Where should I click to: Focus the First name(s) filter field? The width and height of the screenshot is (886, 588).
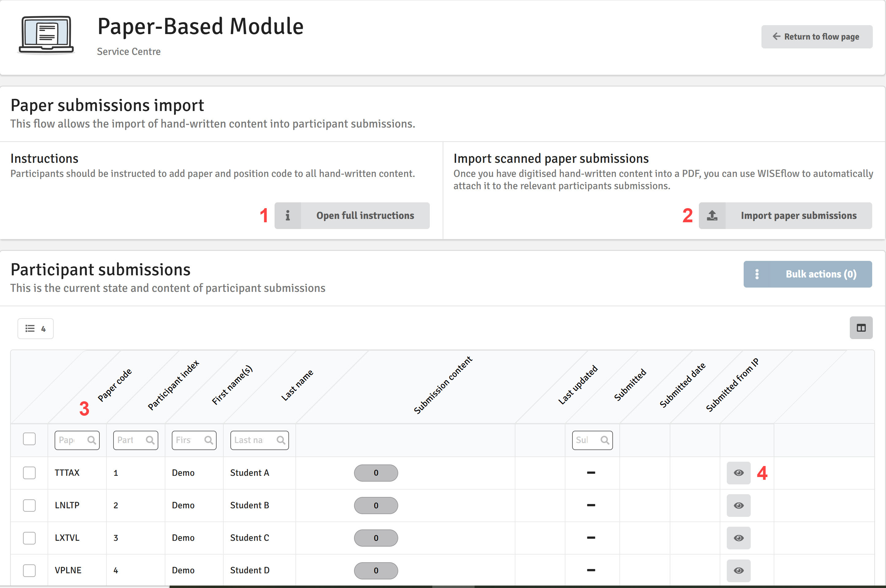[x=194, y=440]
